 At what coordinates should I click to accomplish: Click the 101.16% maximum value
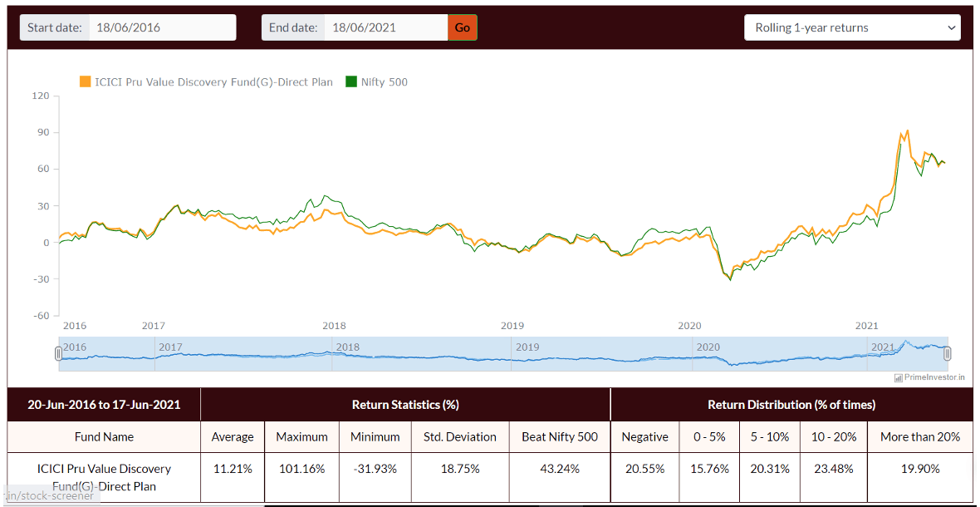[301, 470]
